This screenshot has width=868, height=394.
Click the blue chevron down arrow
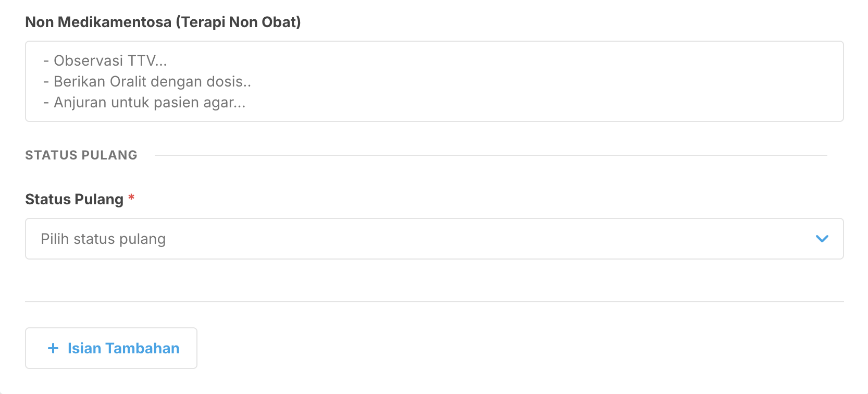822,239
